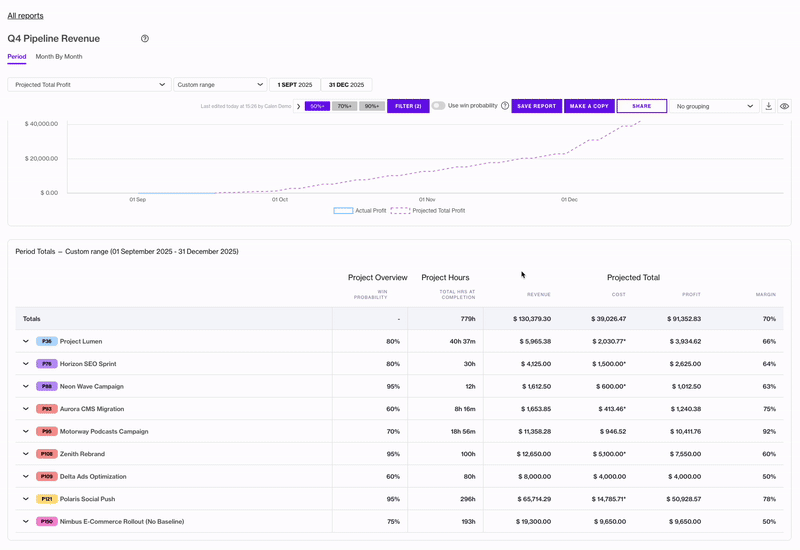Expand the Zenith Rebrand row

tap(26, 454)
